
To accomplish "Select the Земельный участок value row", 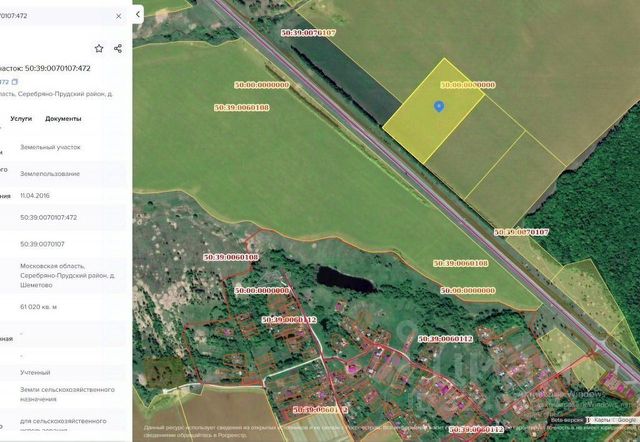I will [x=51, y=147].
